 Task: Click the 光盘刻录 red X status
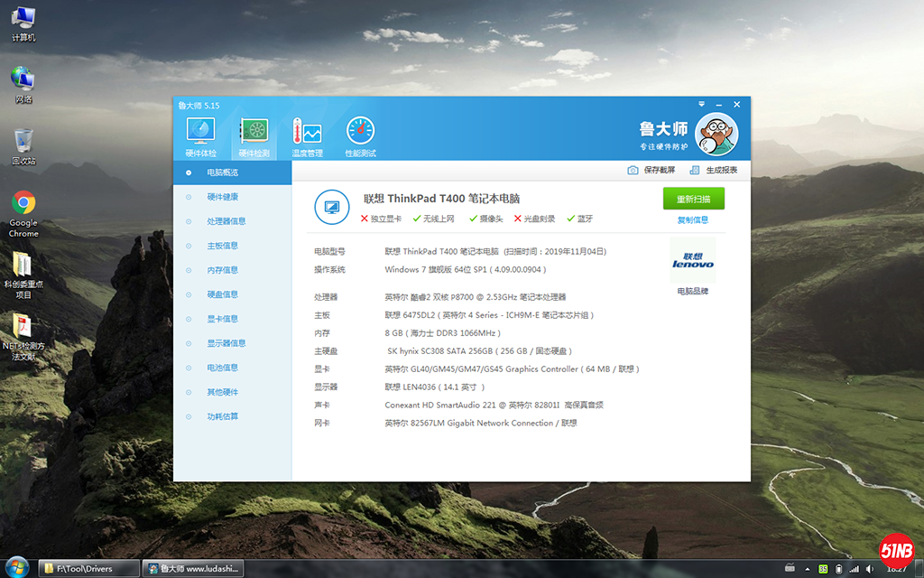[x=534, y=219]
